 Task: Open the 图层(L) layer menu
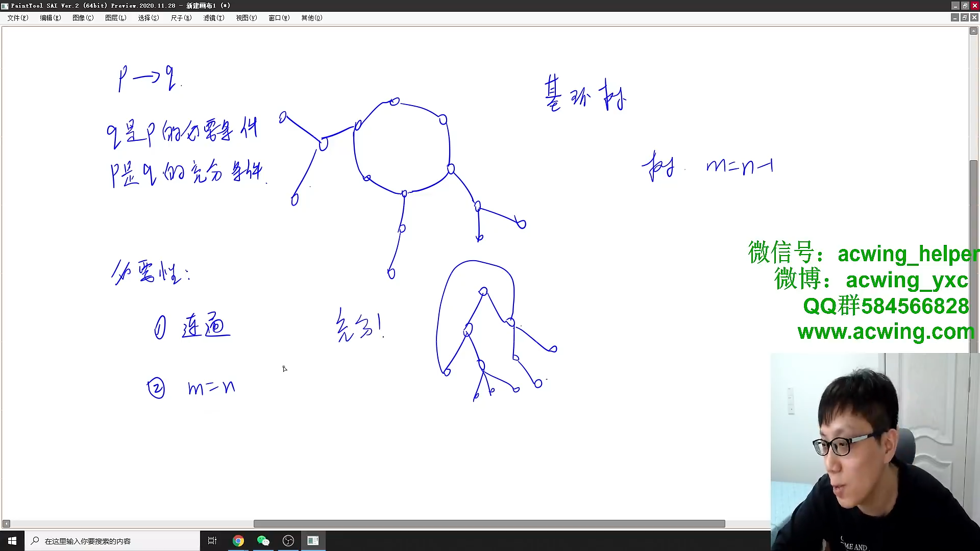pyautogui.click(x=115, y=18)
